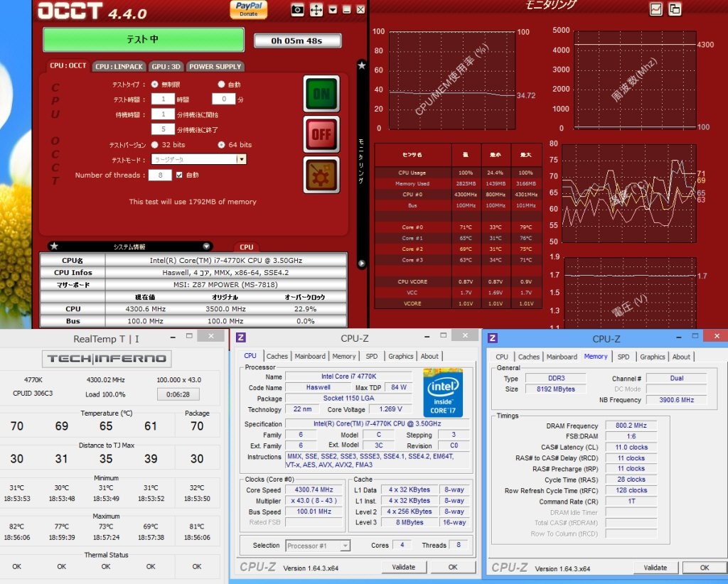The image size is (728, 584).
Task: Take a screenshot with OCCT camera icon
Action: point(297,10)
